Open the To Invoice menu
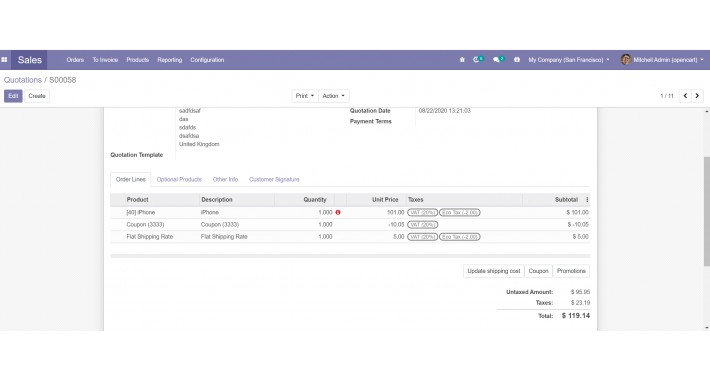 click(105, 60)
